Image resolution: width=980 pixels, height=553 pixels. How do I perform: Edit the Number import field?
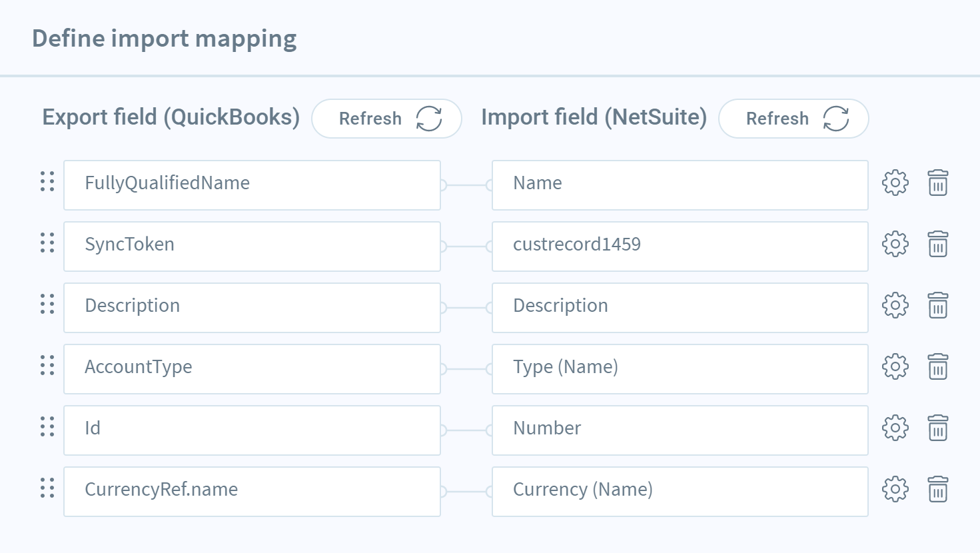pyautogui.click(x=680, y=430)
